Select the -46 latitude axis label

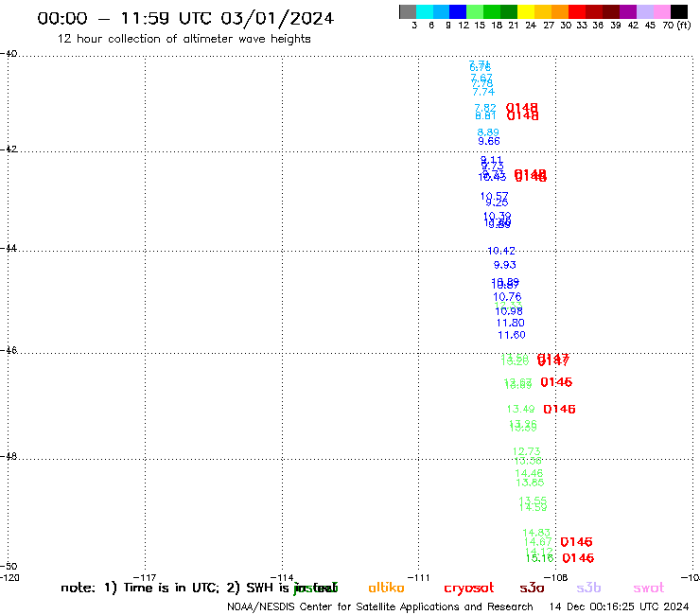click(x=9, y=350)
